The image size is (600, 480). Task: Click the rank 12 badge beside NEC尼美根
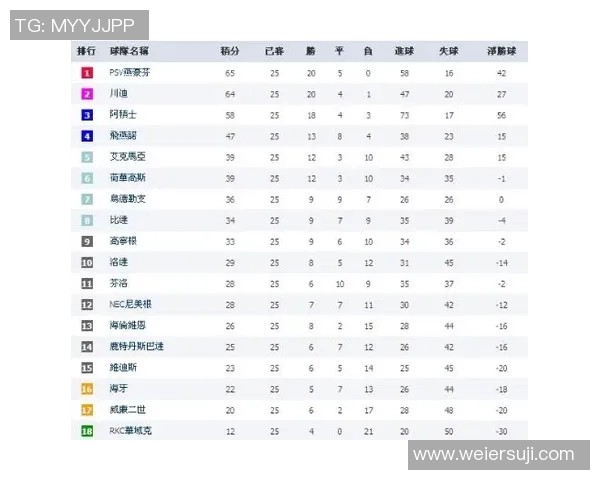(87, 304)
